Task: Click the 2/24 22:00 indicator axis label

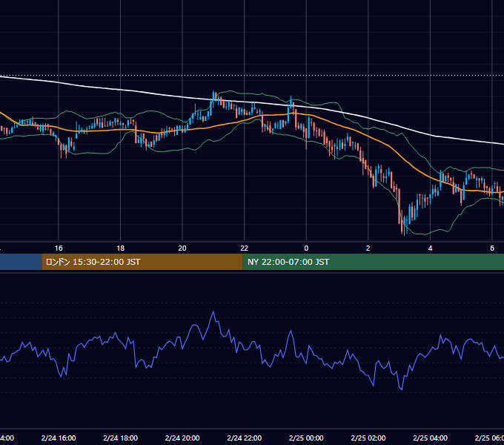Action: point(245,438)
